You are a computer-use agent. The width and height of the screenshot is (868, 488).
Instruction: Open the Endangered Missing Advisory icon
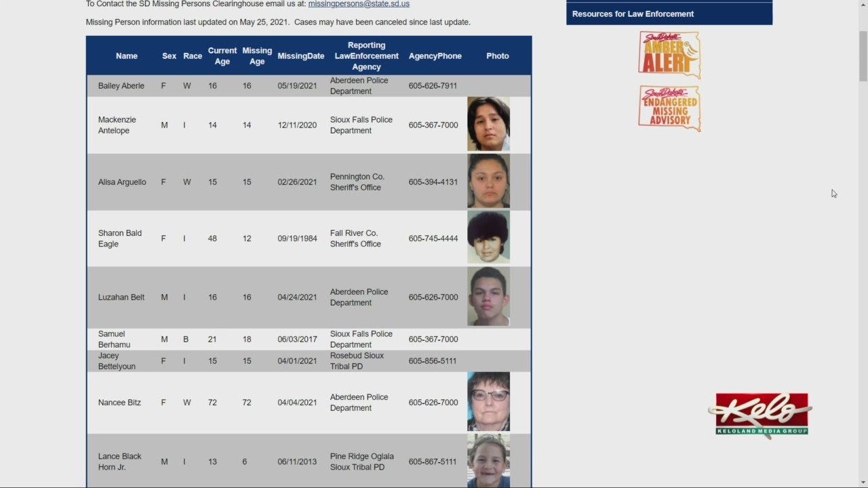click(x=669, y=108)
